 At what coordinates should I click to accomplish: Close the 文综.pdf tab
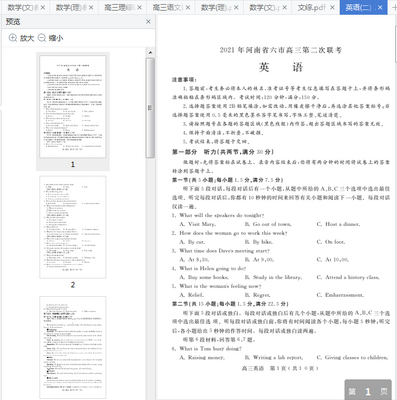point(332,7)
